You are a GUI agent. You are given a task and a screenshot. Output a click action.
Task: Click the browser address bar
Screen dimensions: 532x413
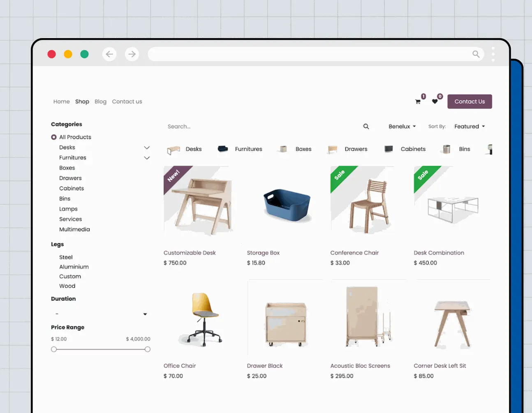pos(316,54)
